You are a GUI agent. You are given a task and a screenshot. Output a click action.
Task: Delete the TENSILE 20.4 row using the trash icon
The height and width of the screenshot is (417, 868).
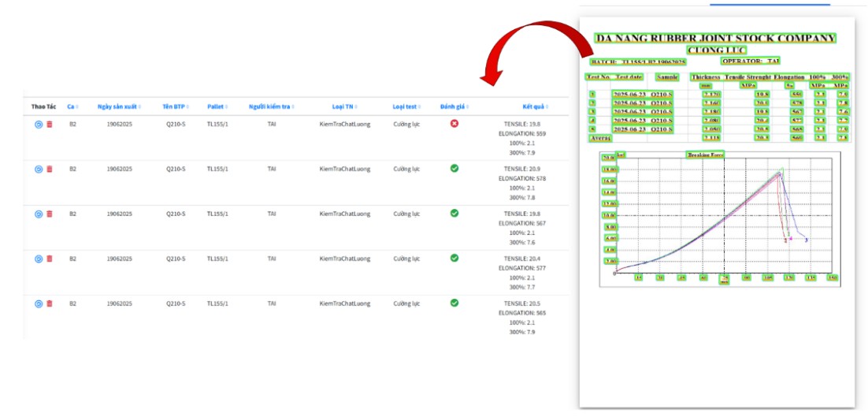pyautogui.click(x=50, y=259)
